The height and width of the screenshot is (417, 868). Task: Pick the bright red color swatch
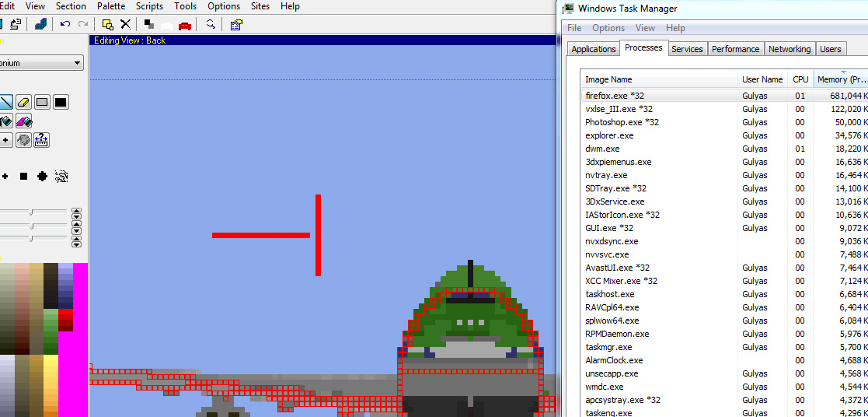pyautogui.click(x=66, y=318)
